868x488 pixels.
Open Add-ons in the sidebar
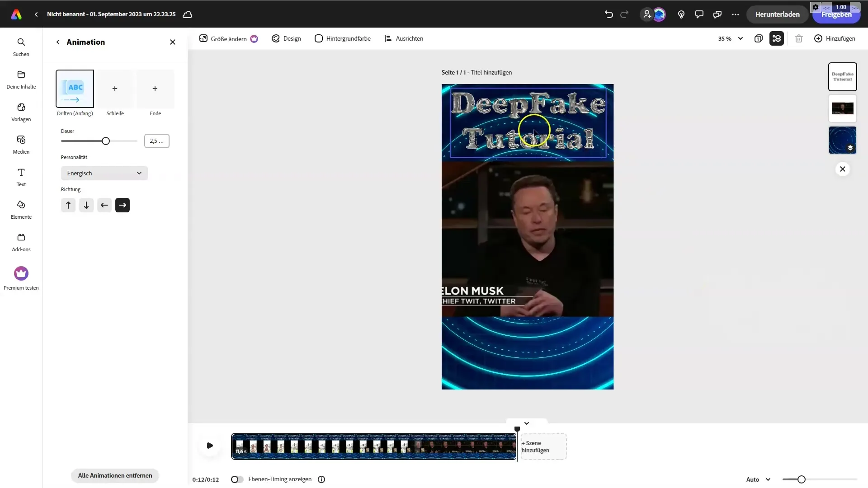(21, 242)
